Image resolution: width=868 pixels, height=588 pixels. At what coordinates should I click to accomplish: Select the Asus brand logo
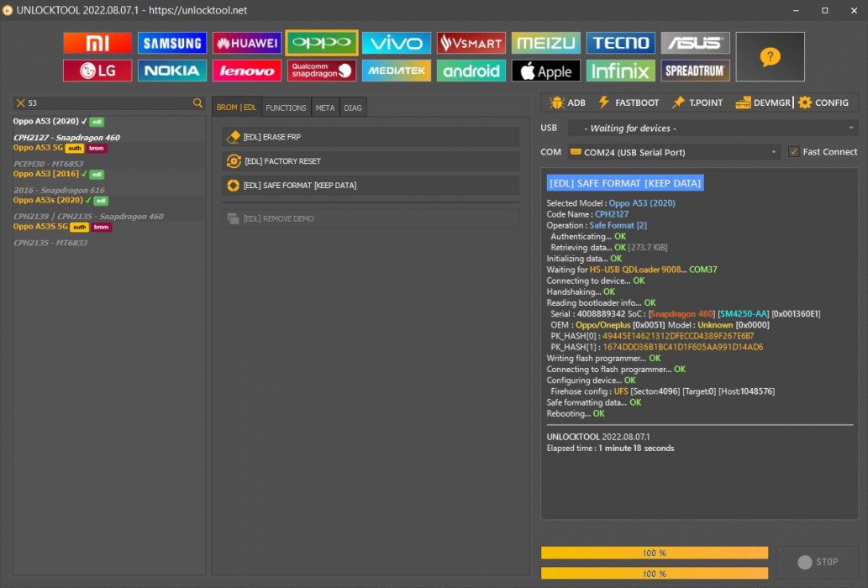[695, 43]
